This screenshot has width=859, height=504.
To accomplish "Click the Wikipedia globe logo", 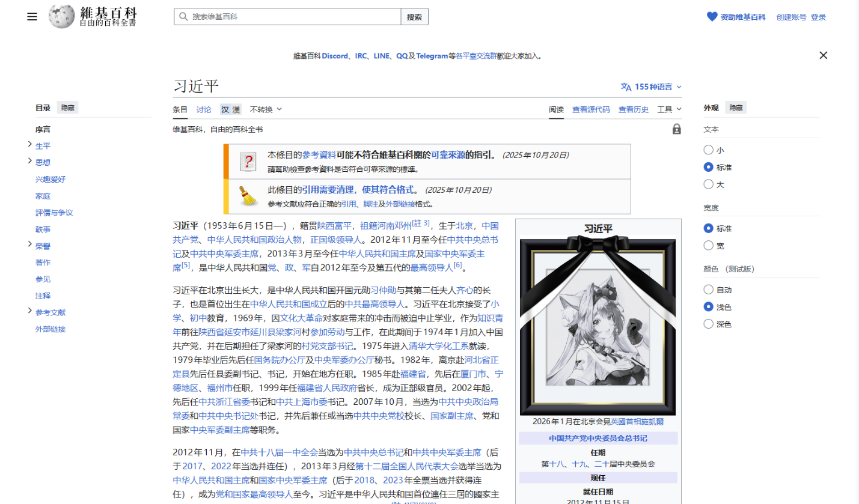I will pos(62,16).
